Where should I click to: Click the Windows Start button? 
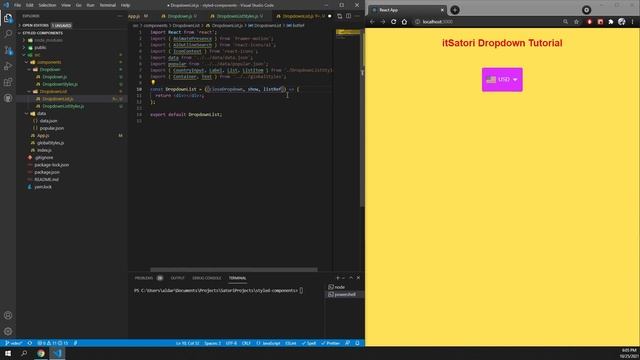point(8,353)
